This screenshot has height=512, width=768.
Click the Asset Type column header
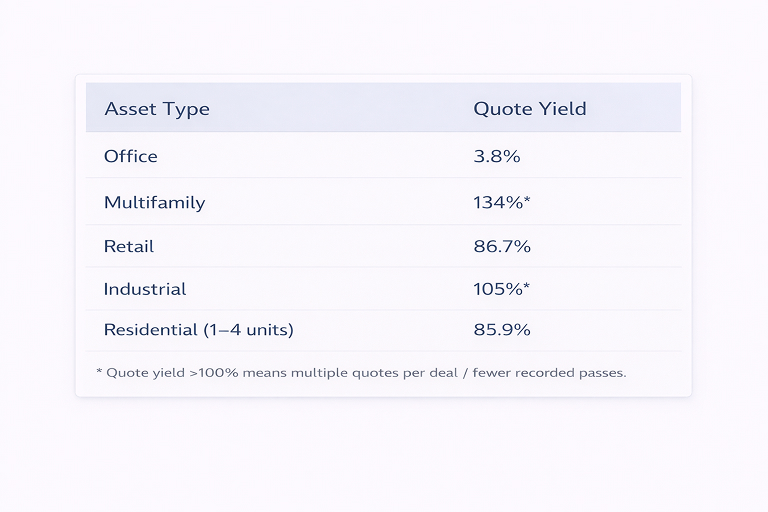pyautogui.click(x=157, y=109)
